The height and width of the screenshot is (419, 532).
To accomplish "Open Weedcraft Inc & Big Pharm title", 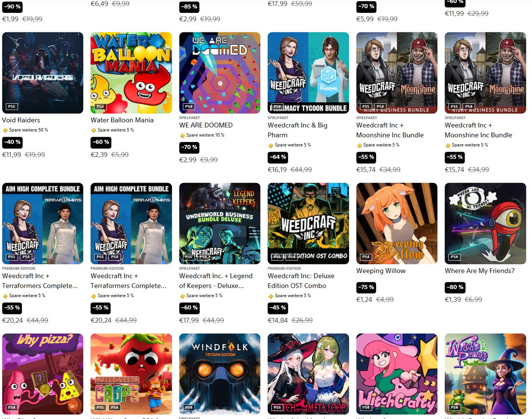I will pyautogui.click(x=298, y=130).
